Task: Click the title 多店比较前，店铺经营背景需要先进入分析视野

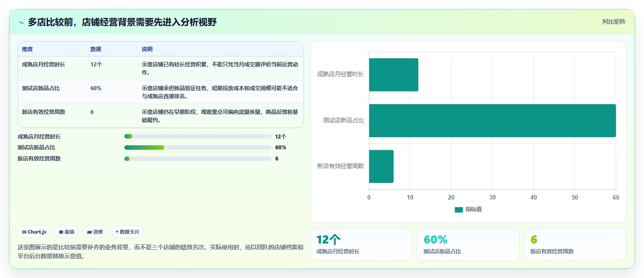Action: click(x=122, y=22)
